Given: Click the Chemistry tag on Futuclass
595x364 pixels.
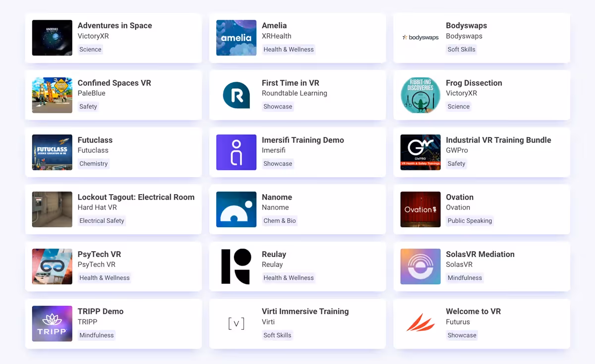Looking at the screenshot, I should (x=93, y=163).
